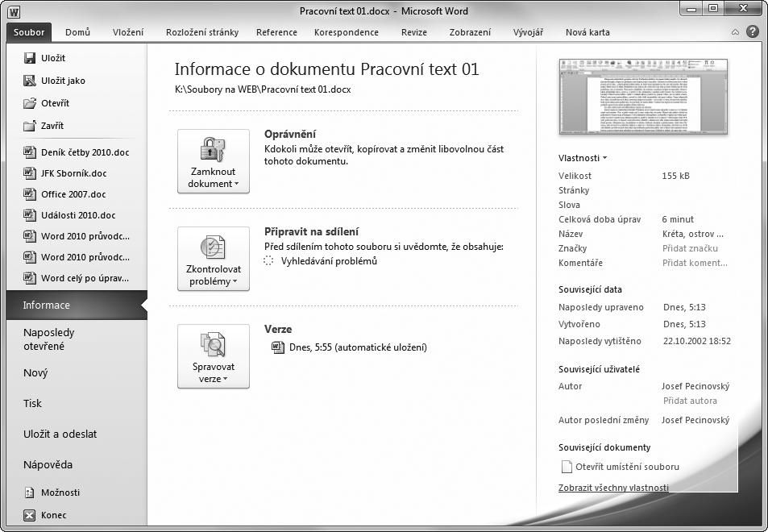
Task: Click the Uložit save icon
Action: (x=29, y=58)
